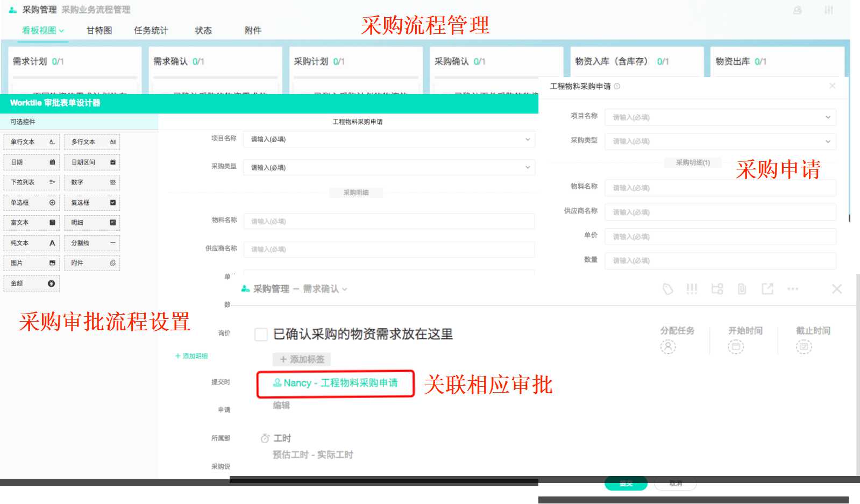Check the task completion checkbox
The height and width of the screenshot is (504, 860).
coord(261,335)
